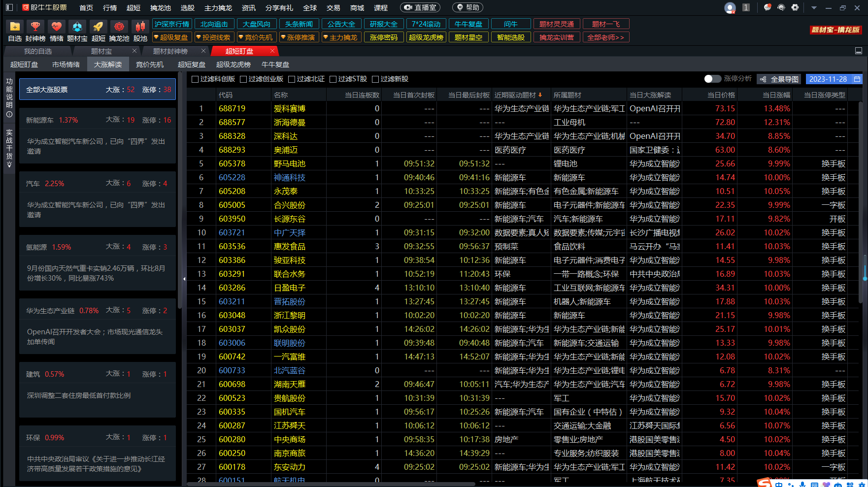The image size is (868, 487).
Task: Click the 直播室 button
Action: tap(420, 7)
